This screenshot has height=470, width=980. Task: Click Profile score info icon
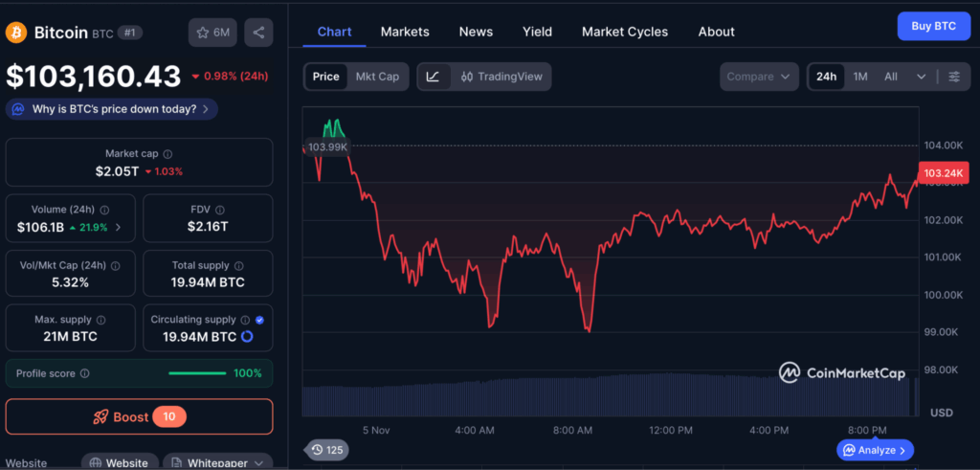pos(85,373)
